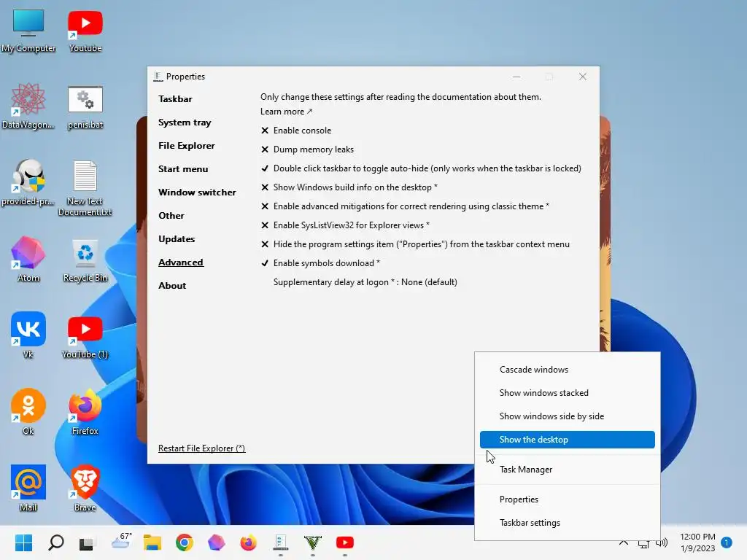Open clock showing 12:00 PM
The image size is (747, 560).
tap(697, 542)
